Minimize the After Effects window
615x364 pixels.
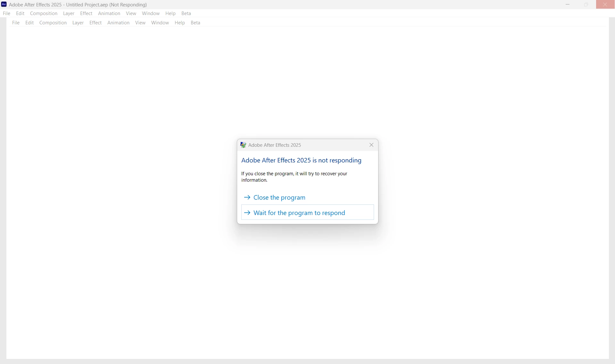coord(568,4)
